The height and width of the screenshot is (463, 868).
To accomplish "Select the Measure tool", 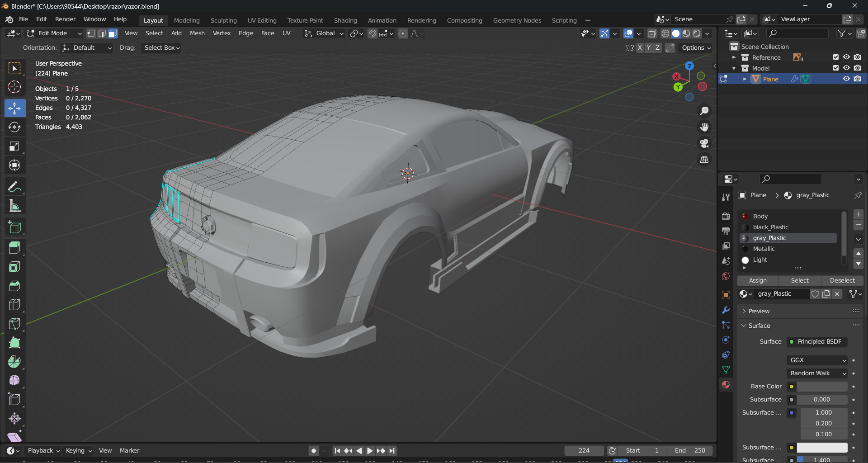I will click(x=14, y=206).
